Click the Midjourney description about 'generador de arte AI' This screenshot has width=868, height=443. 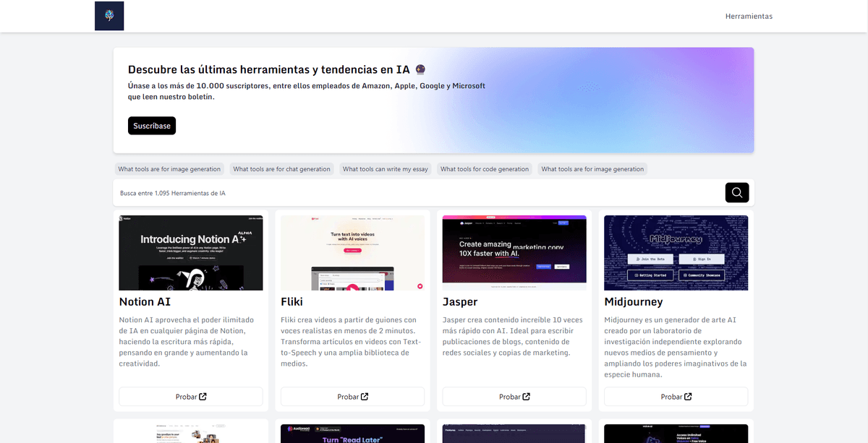[676, 347]
